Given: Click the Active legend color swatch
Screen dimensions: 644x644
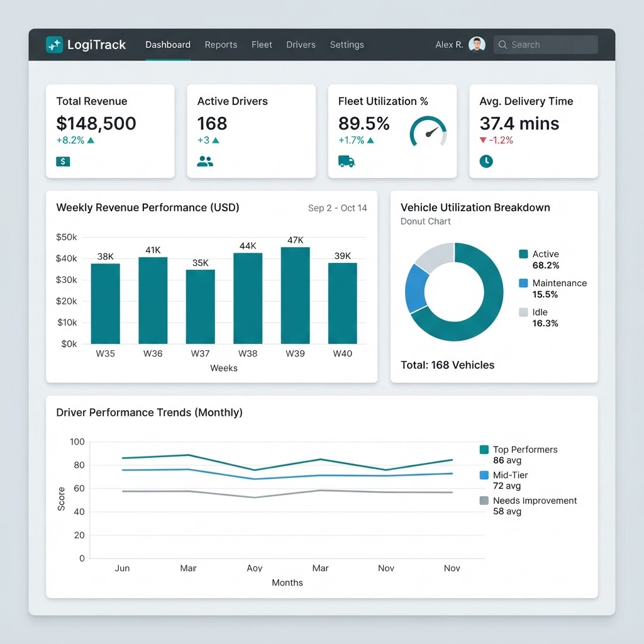Looking at the screenshot, I should [523, 254].
